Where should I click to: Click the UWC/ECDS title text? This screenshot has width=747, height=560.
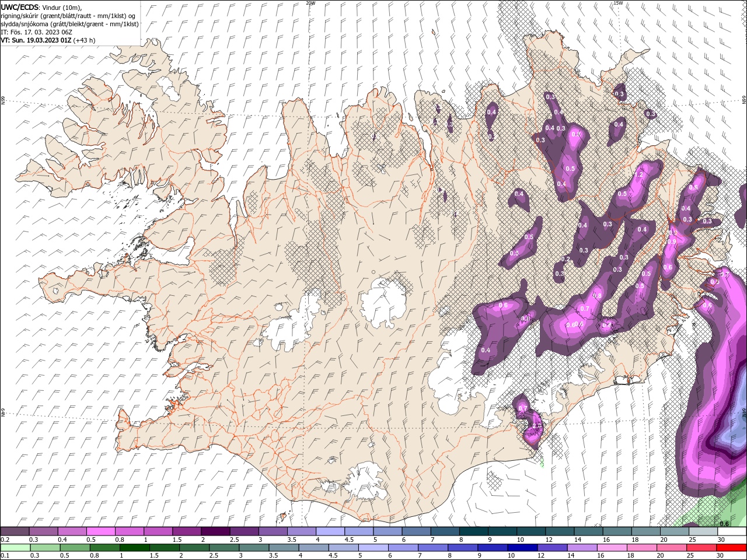(20, 7)
